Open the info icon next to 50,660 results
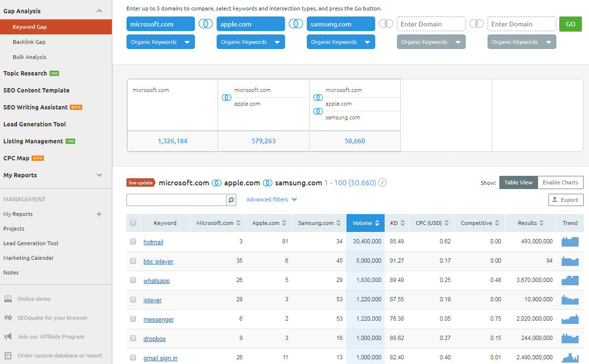The image size is (589, 364). click(x=382, y=182)
